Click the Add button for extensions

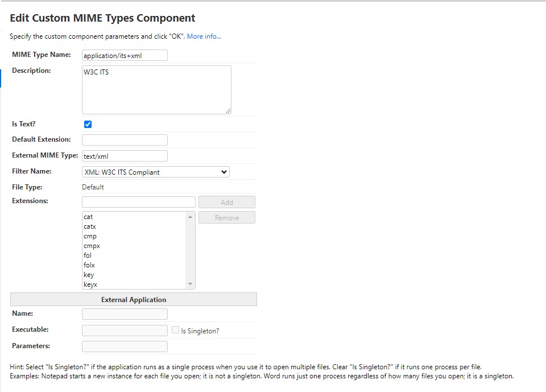click(x=226, y=201)
